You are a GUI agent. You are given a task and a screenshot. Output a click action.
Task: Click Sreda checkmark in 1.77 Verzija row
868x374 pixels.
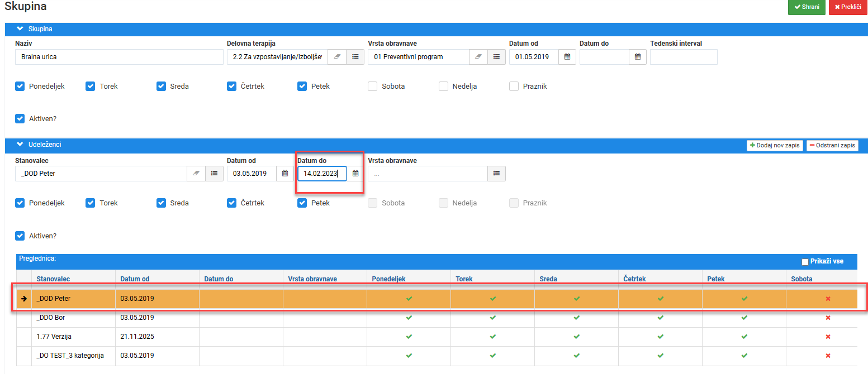[x=576, y=337]
